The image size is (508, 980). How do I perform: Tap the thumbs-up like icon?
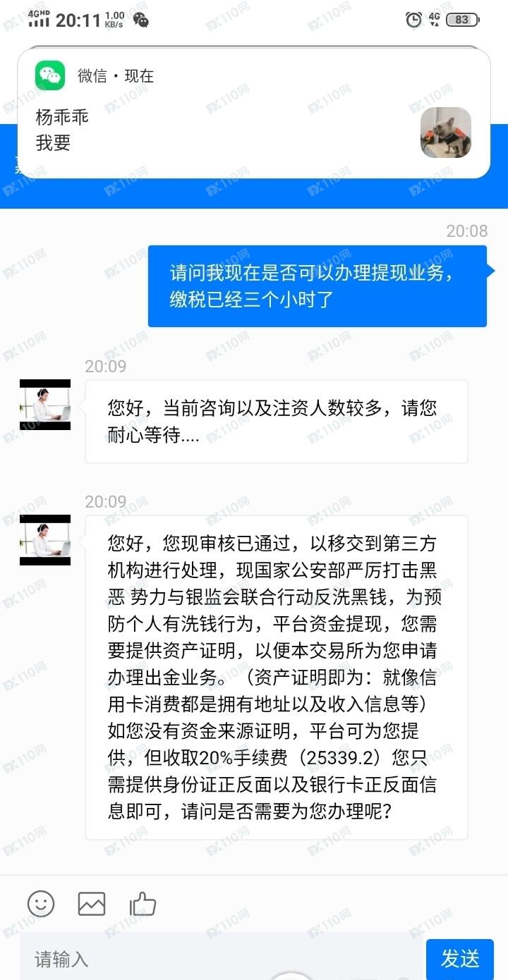click(x=143, y=903)
